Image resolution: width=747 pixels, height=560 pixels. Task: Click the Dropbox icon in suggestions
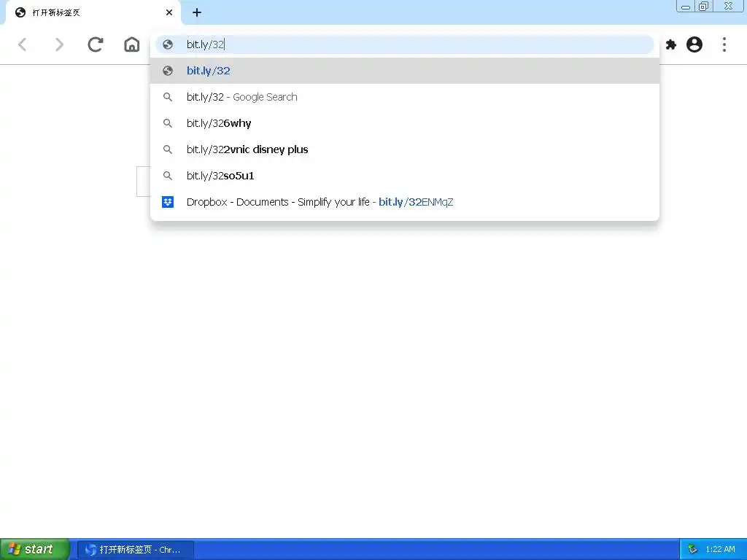[168, 202]
